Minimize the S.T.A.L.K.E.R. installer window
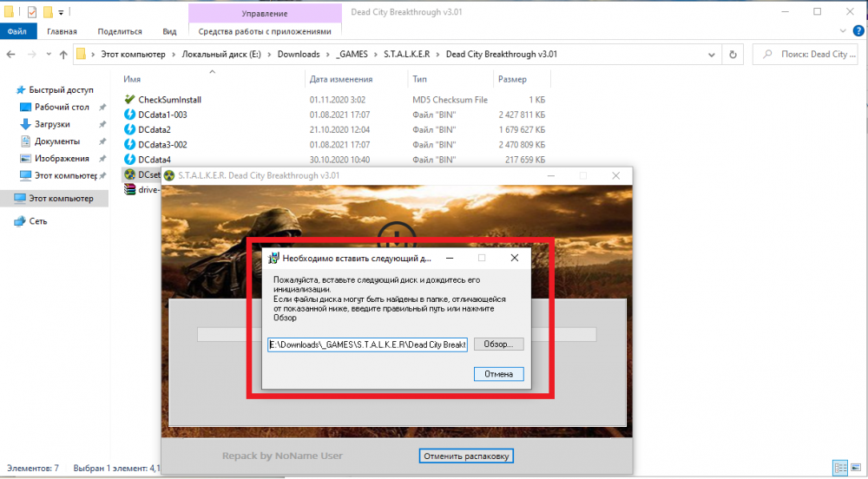 point(551,175)
